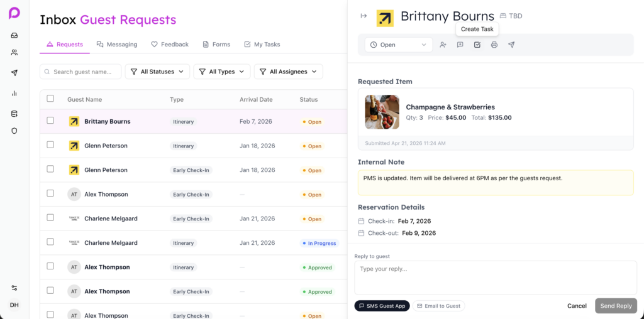Open the guests people icon in sidebar

click(14, 53)
